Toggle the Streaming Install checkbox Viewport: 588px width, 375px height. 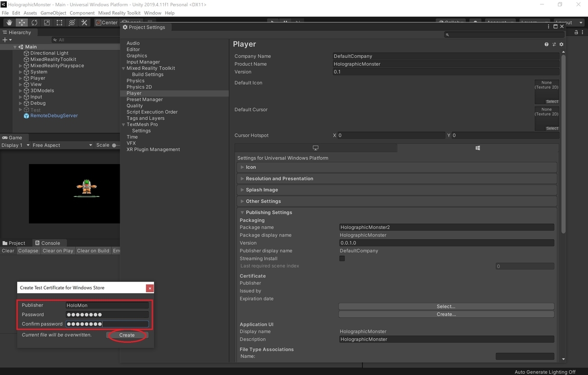click(342, 258)
